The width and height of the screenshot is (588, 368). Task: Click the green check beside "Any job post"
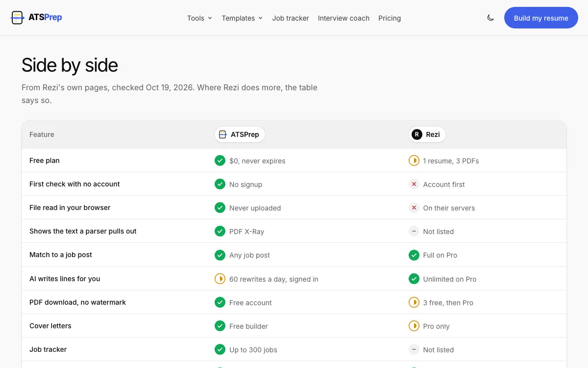220,255
